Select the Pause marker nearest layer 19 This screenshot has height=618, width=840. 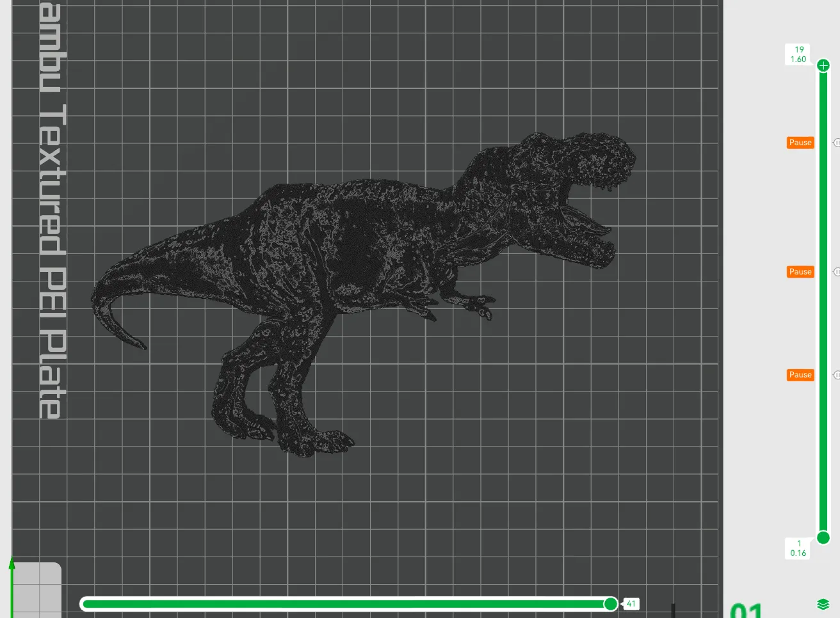[800, 143]
